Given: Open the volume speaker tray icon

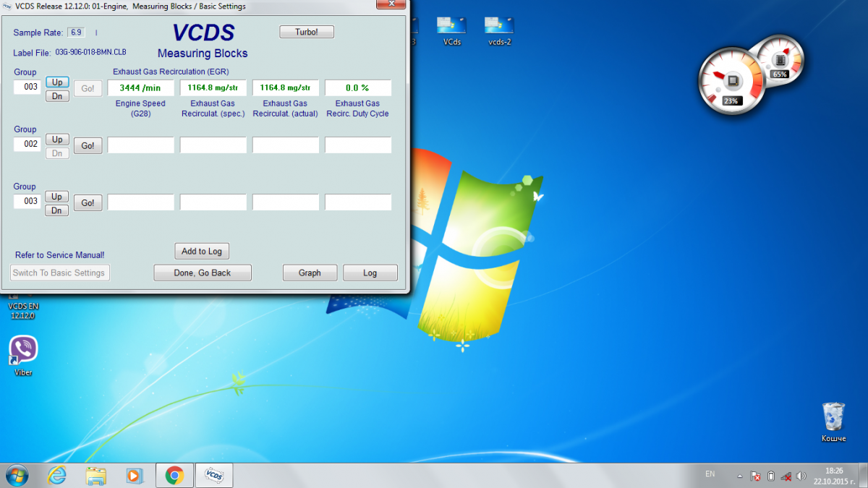Looking at the screenshot, I should tap(801, 476).
